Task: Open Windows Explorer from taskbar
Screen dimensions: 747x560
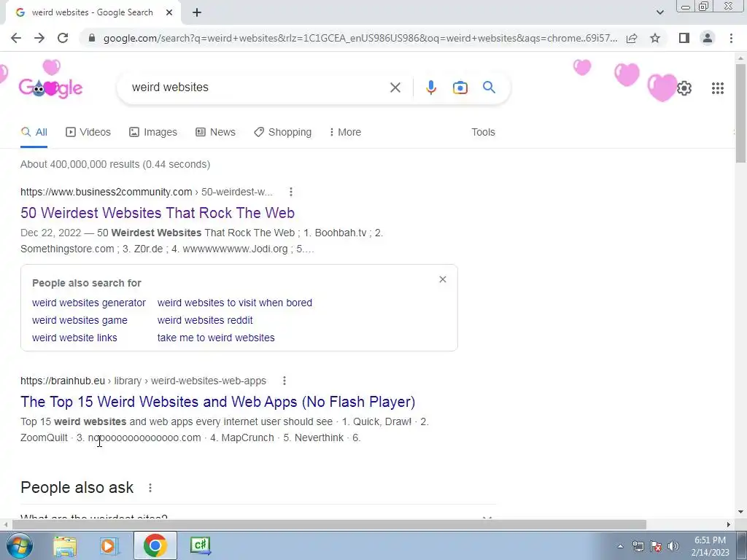Action: (x=65, y=545)
